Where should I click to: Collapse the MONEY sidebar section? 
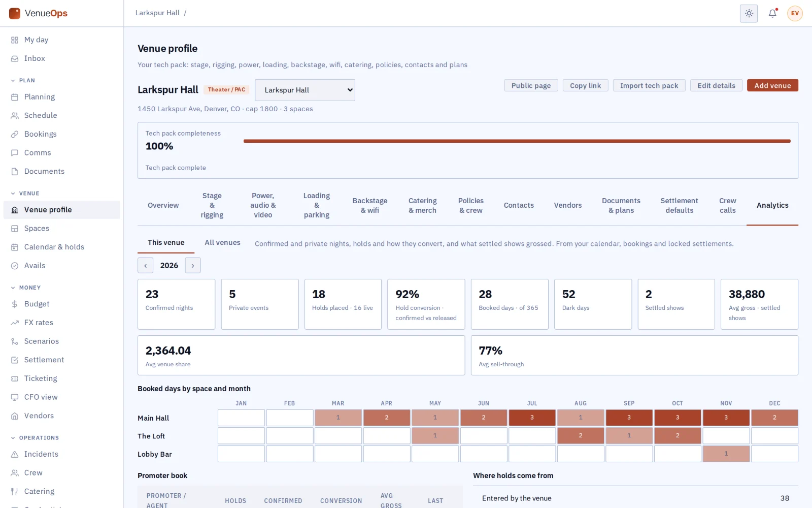click(x=25, y=288)
